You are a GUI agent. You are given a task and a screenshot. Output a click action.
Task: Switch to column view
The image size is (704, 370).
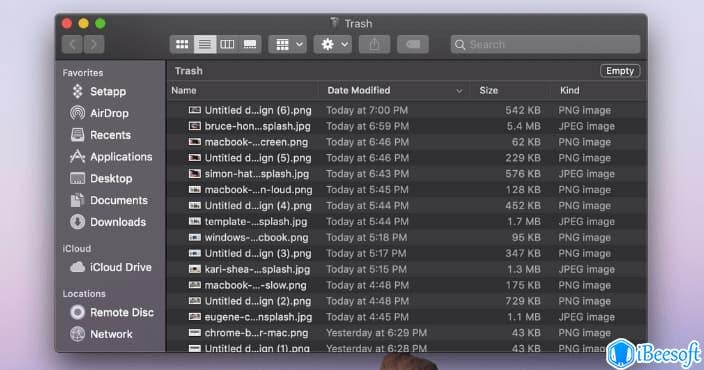point(227,44)
